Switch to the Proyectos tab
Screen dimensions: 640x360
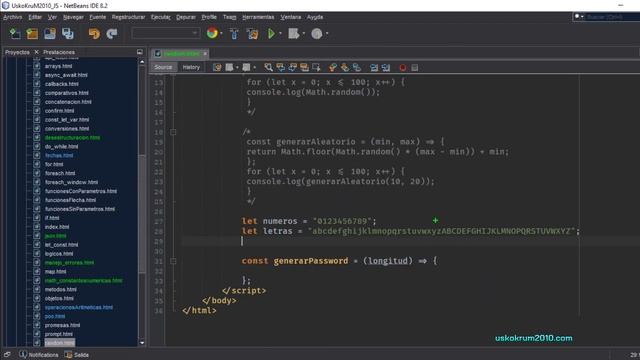tap(17, 52)
